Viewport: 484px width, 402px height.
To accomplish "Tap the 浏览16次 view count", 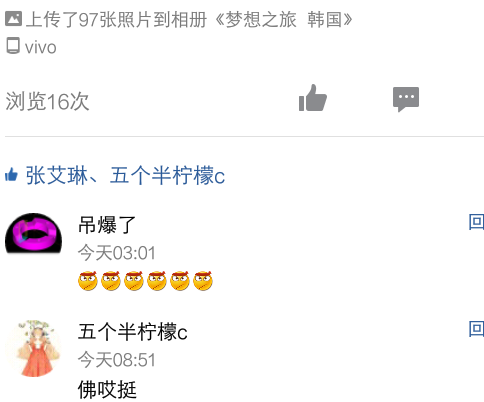I will [x=47, y=101].
